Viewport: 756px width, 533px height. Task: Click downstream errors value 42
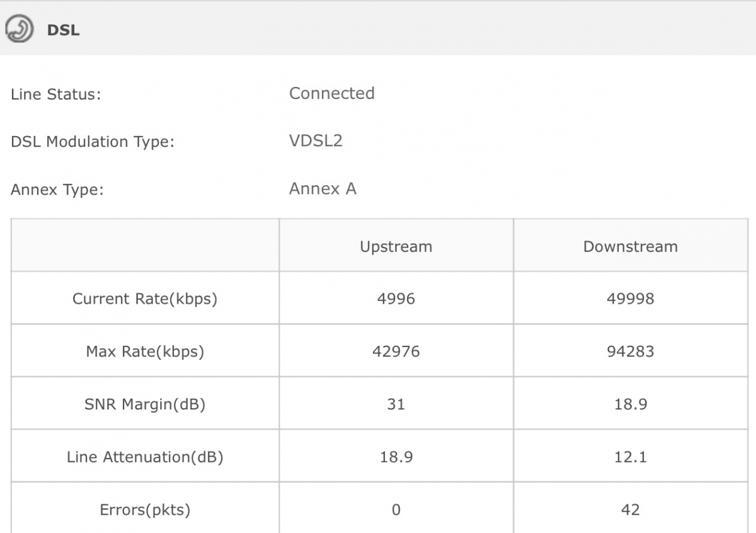point(630,510)
